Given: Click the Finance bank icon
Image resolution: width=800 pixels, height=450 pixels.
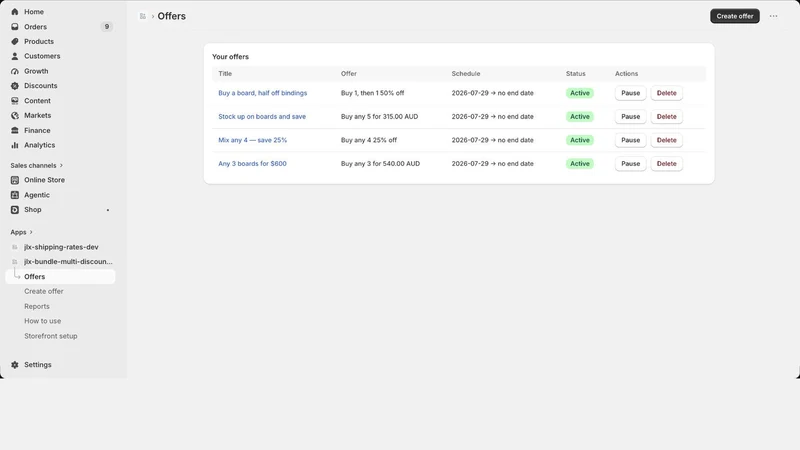Looking at the screenshot, I should click(x=15, y=130).
